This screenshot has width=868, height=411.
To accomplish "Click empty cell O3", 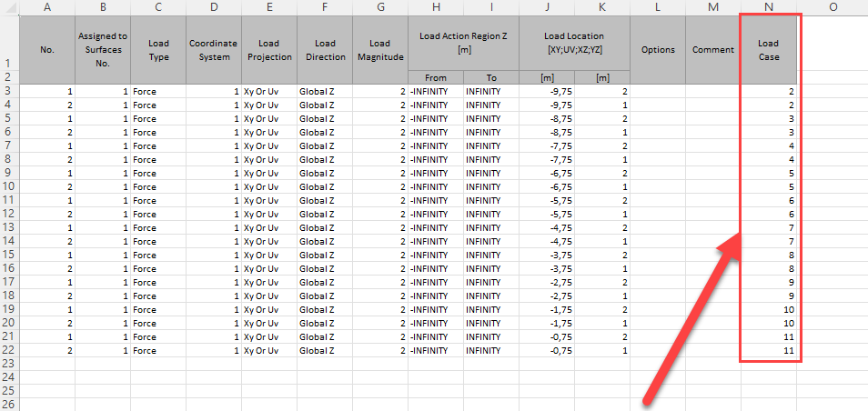I will [832, 92].
